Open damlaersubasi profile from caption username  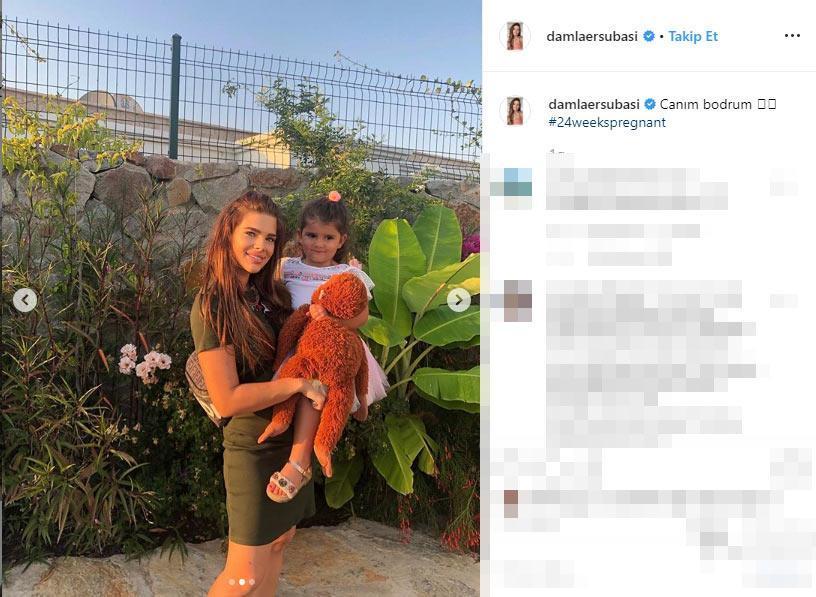pyautogui.click(x=594, y=104)
